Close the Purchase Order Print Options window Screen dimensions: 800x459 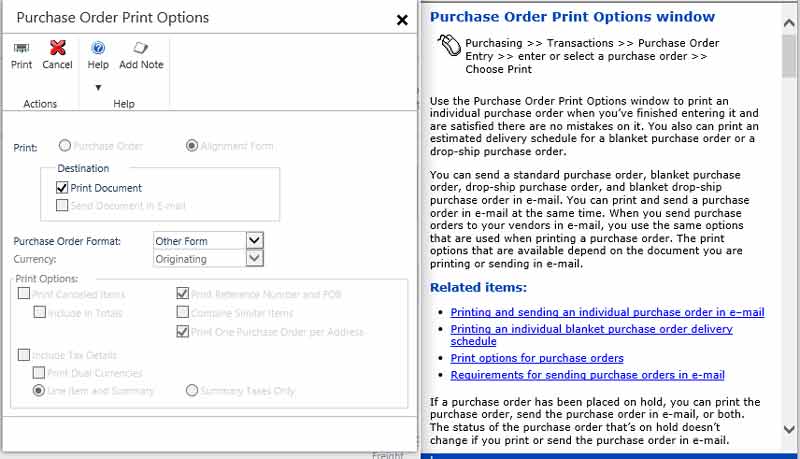coord(402,20)
